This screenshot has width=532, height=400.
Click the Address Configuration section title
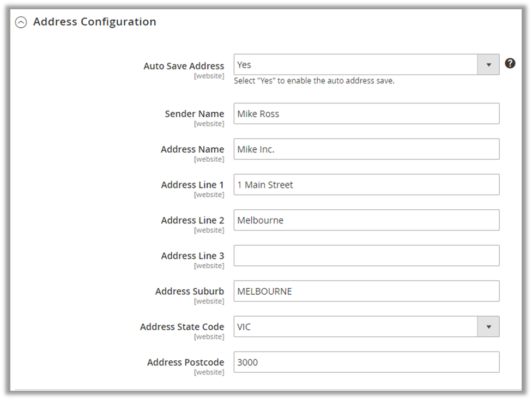94,22
